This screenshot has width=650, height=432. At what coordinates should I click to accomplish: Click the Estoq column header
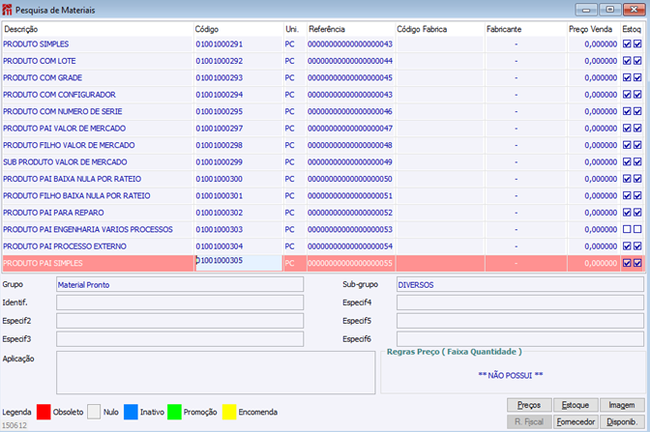[632, 29]
